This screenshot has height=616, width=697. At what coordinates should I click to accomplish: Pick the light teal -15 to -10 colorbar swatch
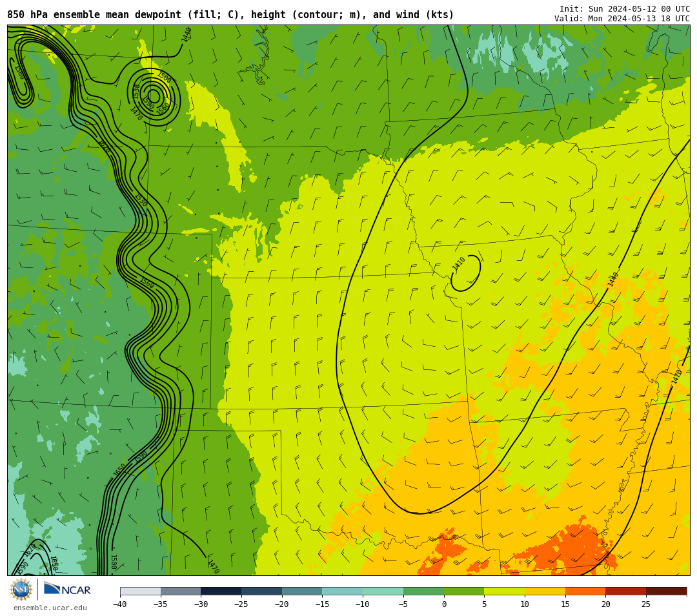(x=342, y=591)
